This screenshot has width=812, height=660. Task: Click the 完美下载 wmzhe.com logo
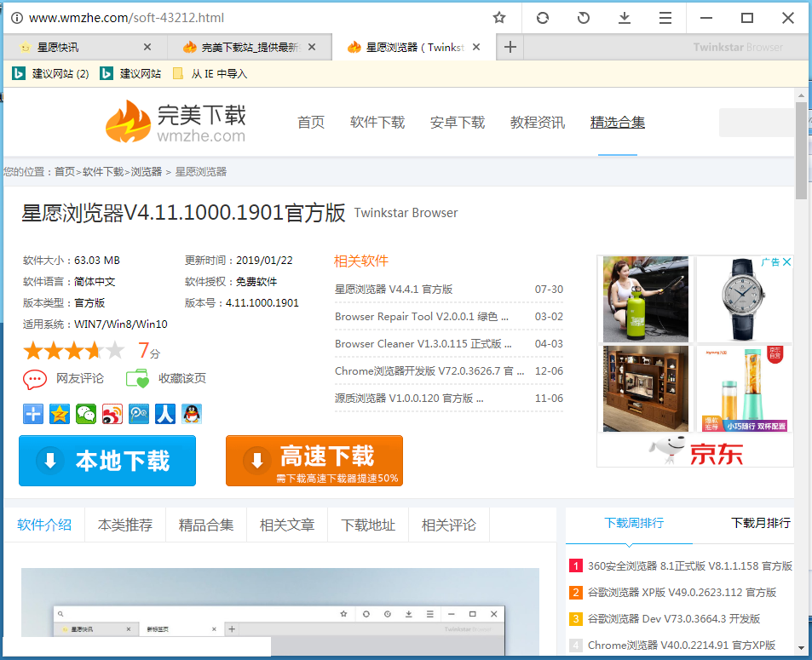176,122
